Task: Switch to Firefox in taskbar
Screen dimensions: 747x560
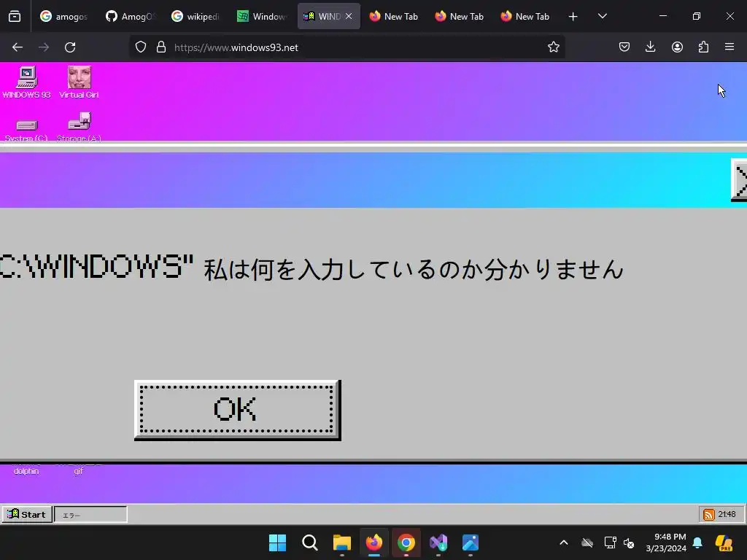Action: [374, 542]
